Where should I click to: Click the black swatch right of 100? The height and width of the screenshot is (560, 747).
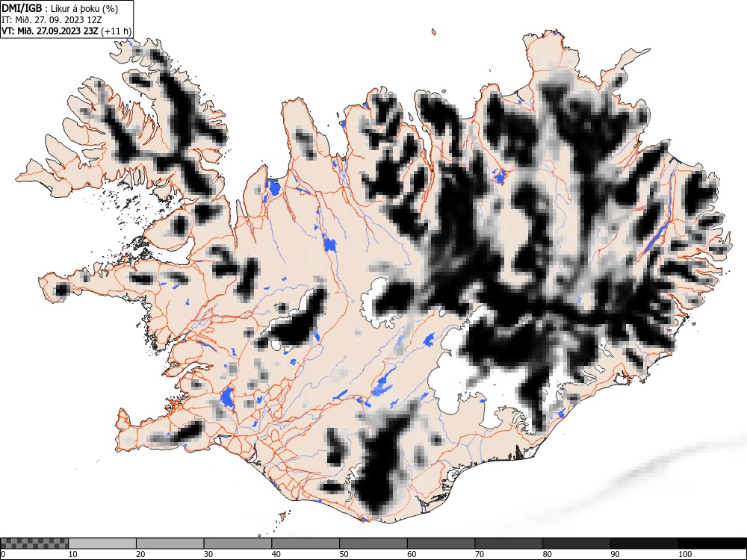[712, 544]
